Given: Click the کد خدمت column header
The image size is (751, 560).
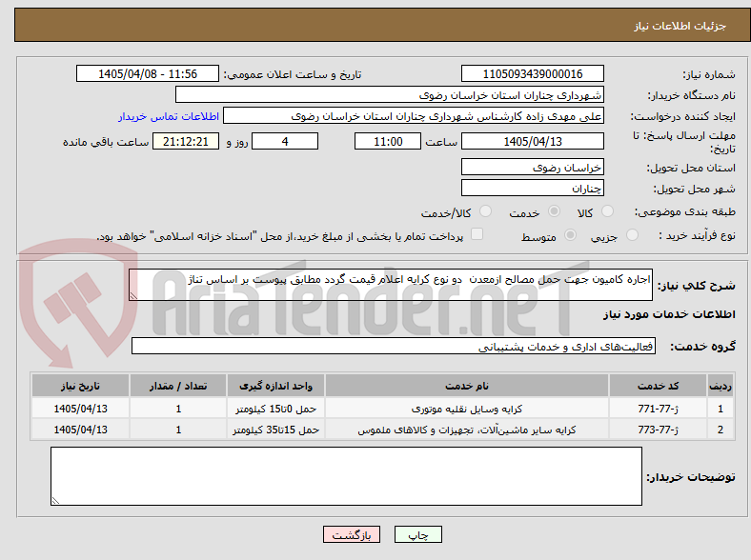Looking at the screenshot, I should coord(659,386).
